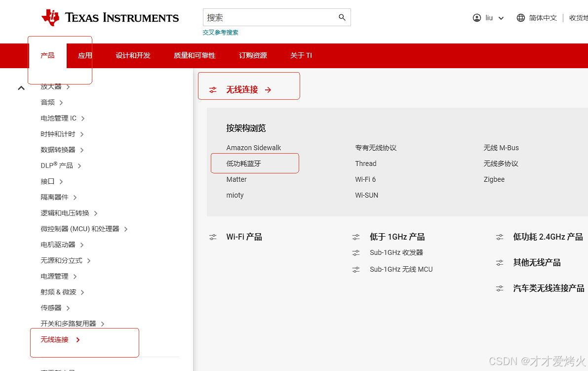Viewport: 588px width, 371px height.
Task: Open the 低功耗 2.4GHz 产品 category
Action: [x=548, y=237]
